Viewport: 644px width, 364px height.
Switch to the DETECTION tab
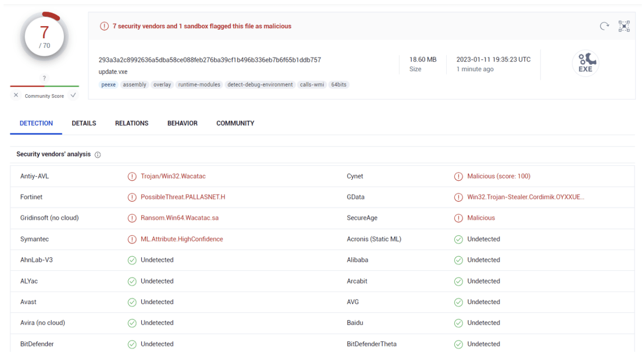click(36, 123)
